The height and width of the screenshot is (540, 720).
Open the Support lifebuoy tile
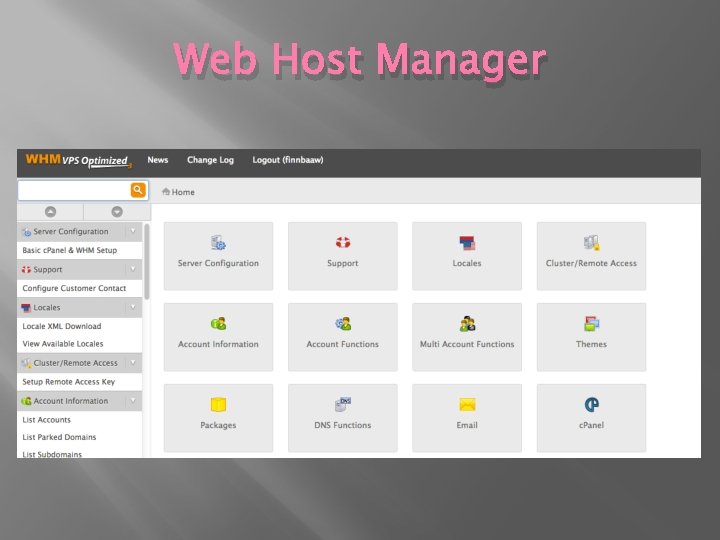pyautogui.click(x=343, y=256)
